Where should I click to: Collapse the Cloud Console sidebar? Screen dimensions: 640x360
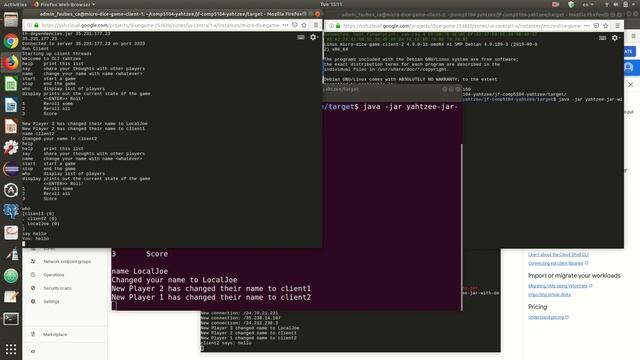pyautogui.click(x=33, y=351)
